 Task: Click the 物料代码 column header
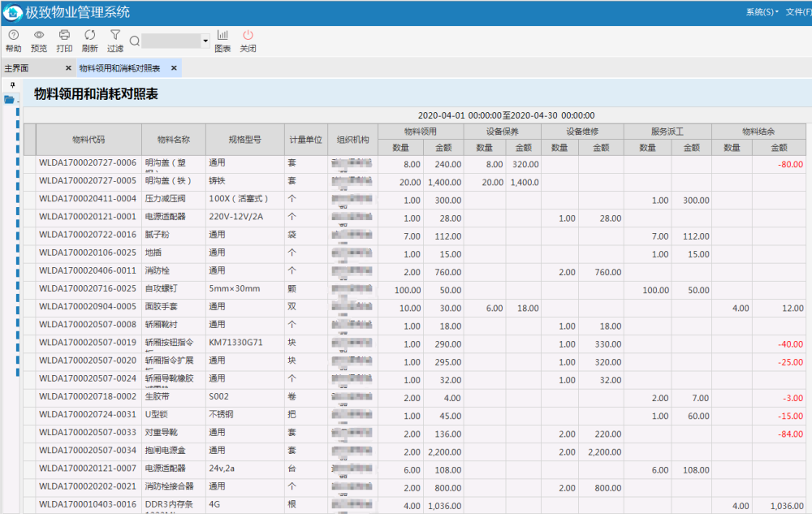89,140
